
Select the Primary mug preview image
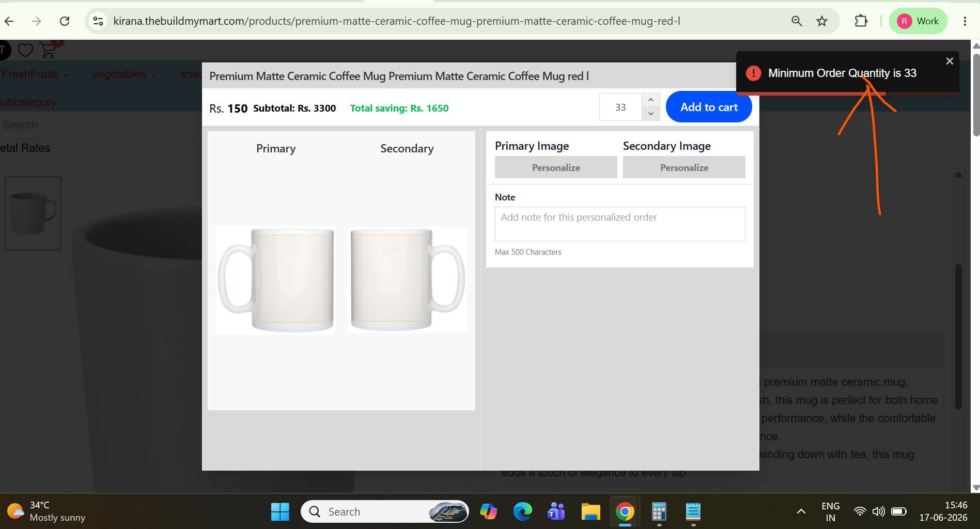(276, 281)
